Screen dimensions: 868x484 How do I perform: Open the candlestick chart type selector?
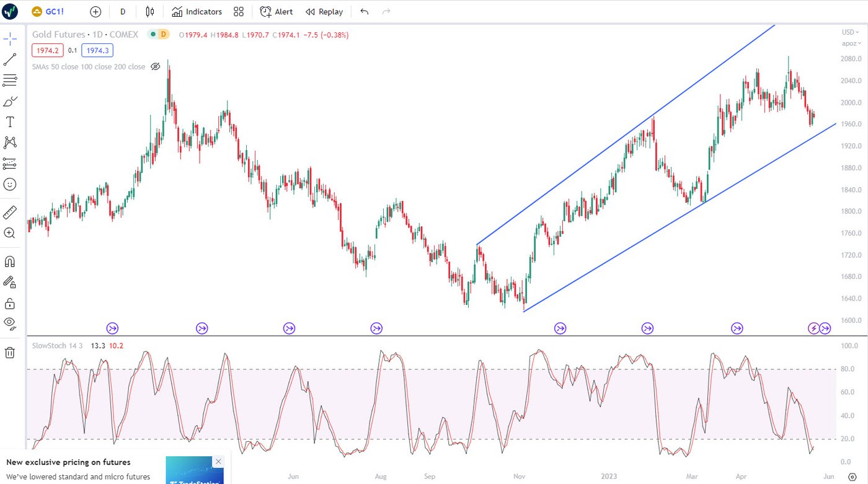[149, 12]
